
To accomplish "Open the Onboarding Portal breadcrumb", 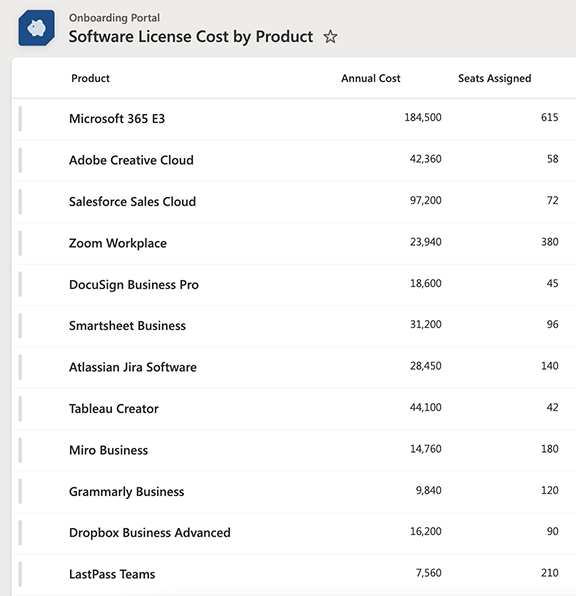I will [114, 18].
